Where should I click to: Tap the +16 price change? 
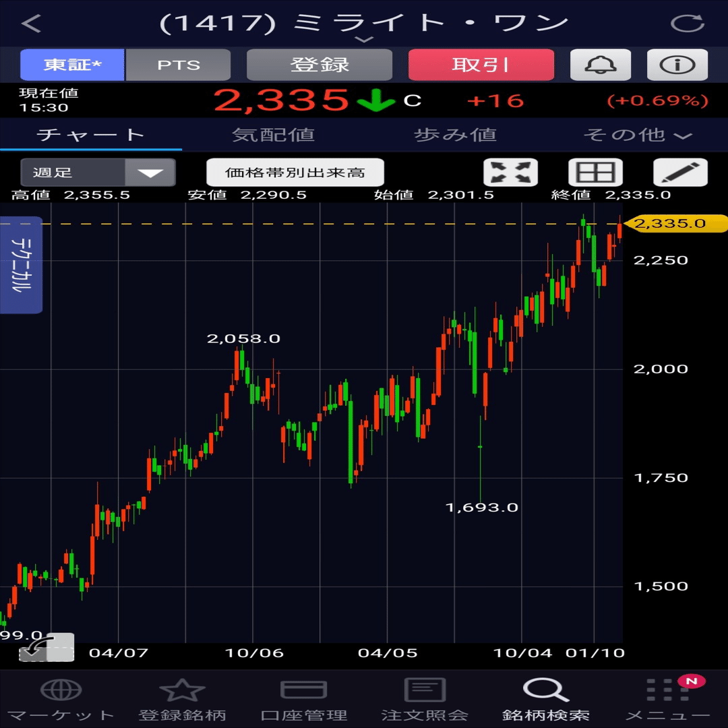(x=496, y=100)
